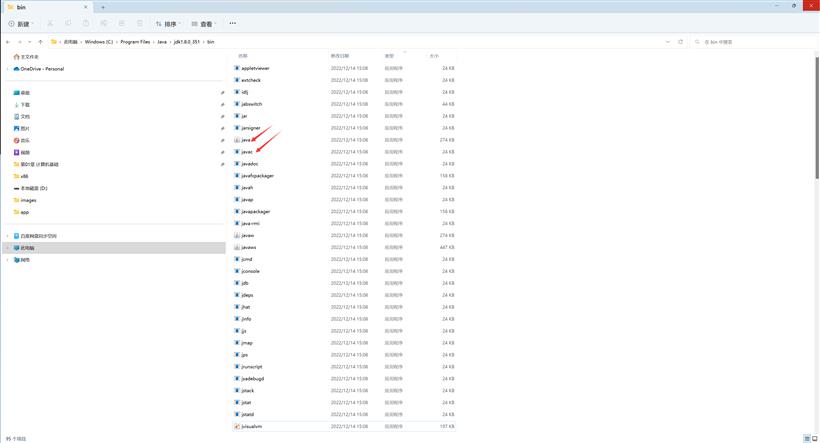Switch to details view icon in status bar

point(807,439)
